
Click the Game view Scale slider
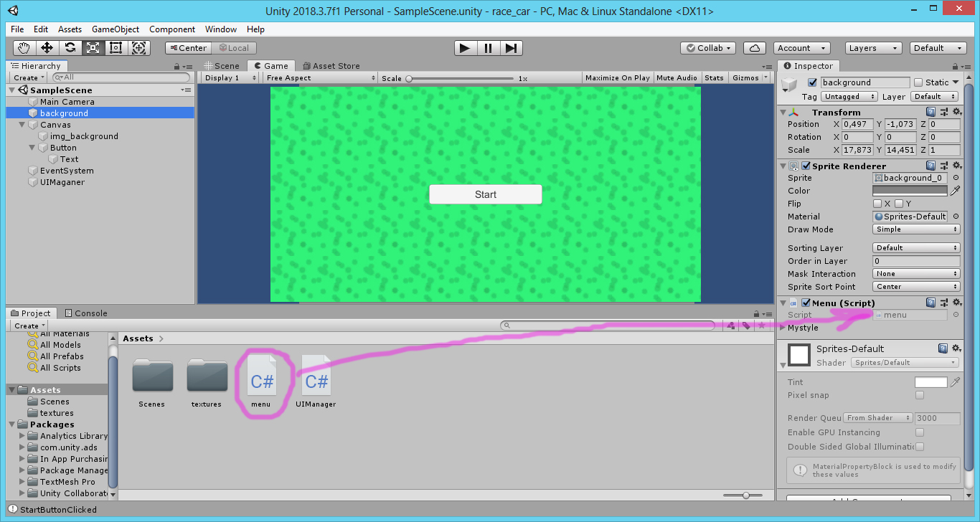click(x=461, y=78)
